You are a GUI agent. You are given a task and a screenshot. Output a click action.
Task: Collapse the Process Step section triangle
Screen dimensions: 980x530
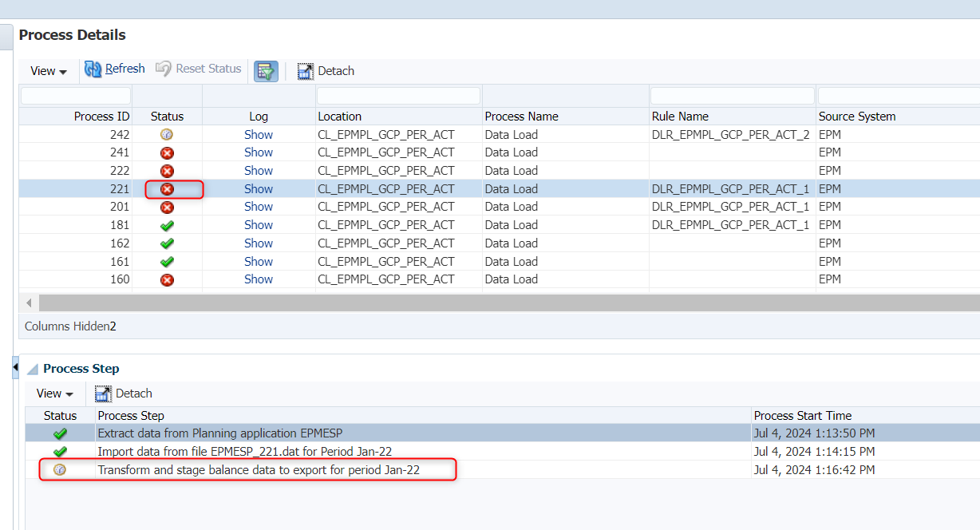[x=33, y=370]
